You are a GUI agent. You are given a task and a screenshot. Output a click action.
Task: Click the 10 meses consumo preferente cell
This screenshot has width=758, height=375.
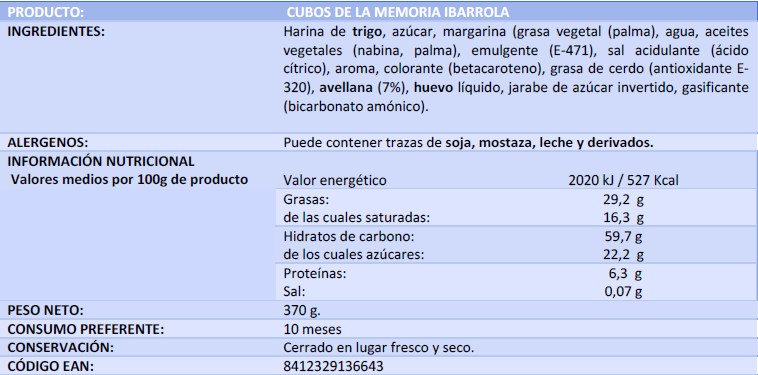click(313, 330)
